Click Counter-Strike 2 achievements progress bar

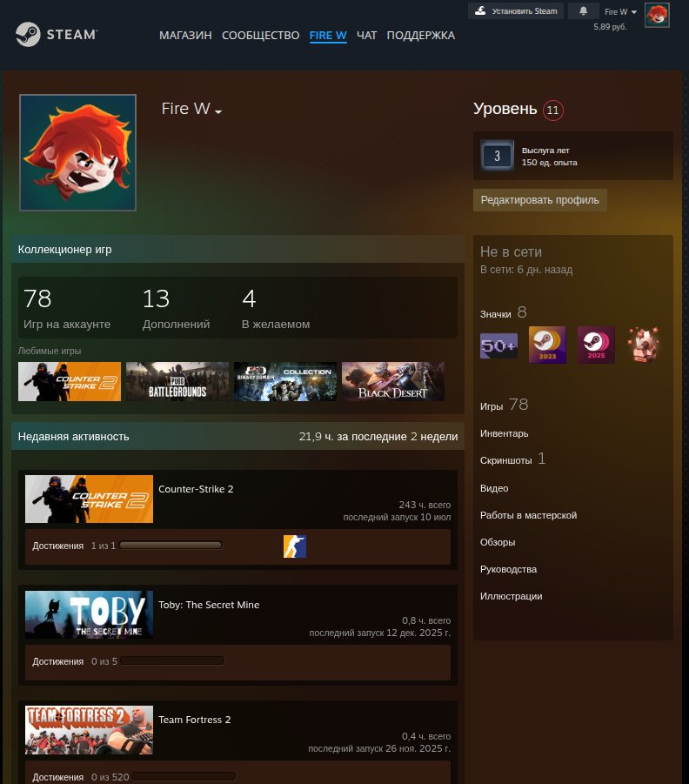171,545
